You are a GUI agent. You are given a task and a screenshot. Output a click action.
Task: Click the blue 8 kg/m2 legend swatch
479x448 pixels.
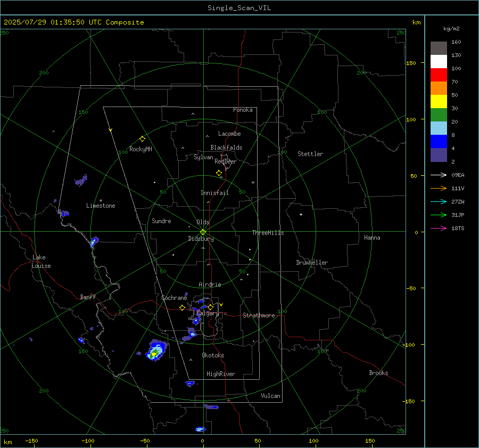click(x=439, y=141)
